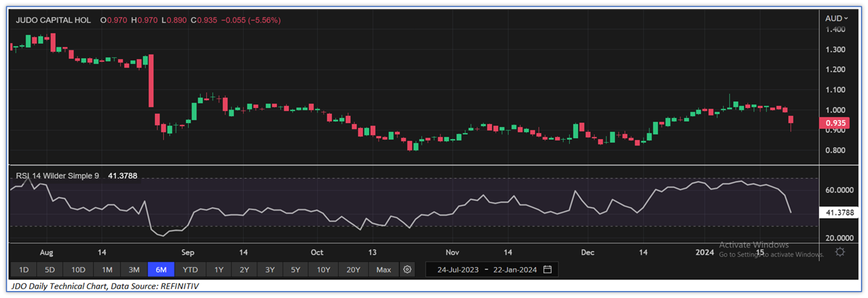Expand the AUD currency dropdown

836,19
